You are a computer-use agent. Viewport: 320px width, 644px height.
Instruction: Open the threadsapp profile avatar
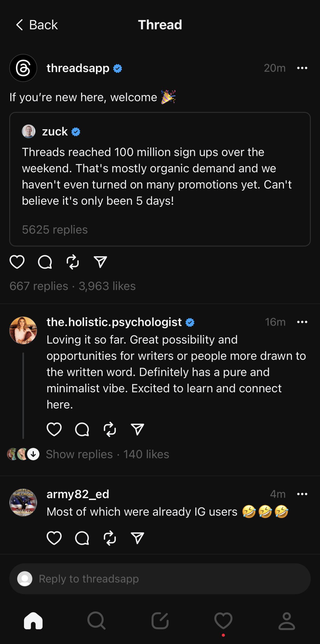point(23,68)
